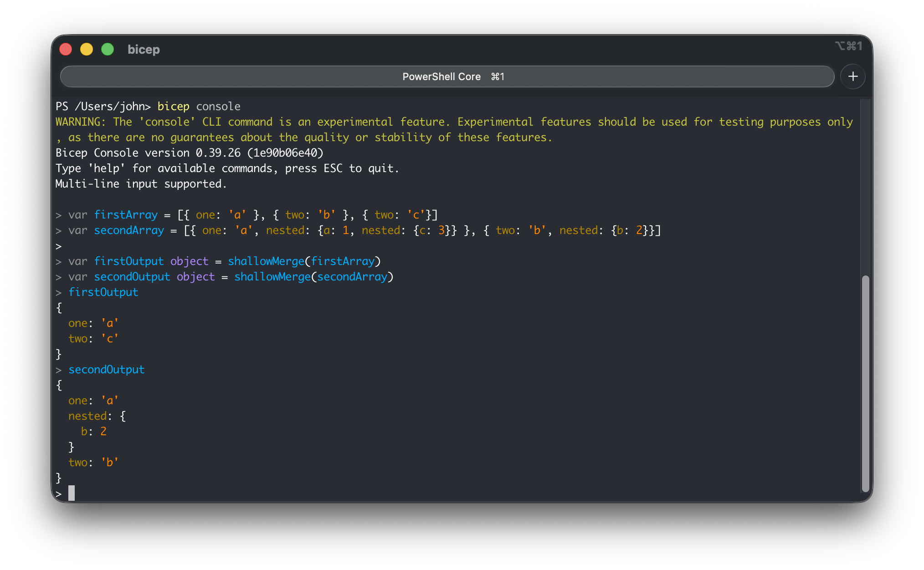Click the ⌥⌘1 shortcut indicator

(x=848, y=46)
